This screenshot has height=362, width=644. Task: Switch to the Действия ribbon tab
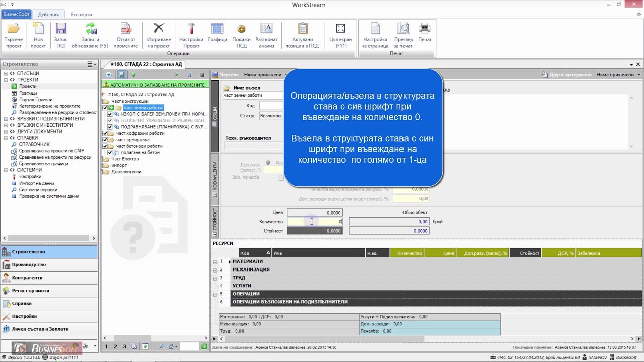(x=48, y=15)
